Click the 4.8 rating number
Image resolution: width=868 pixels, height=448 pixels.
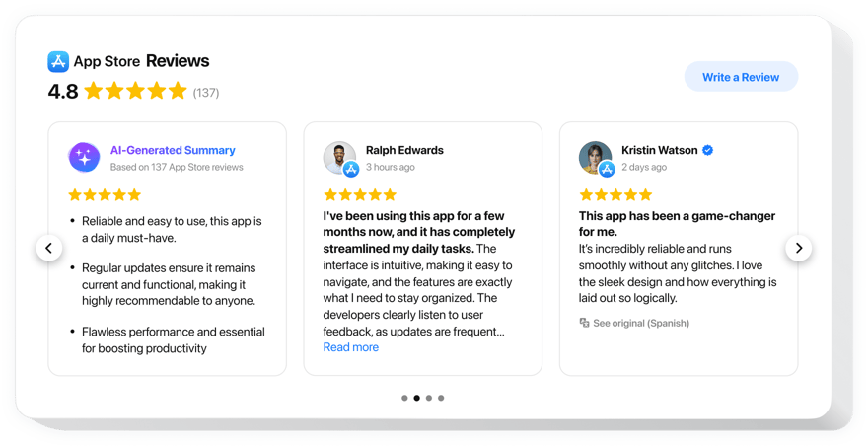tap(63, 92)
